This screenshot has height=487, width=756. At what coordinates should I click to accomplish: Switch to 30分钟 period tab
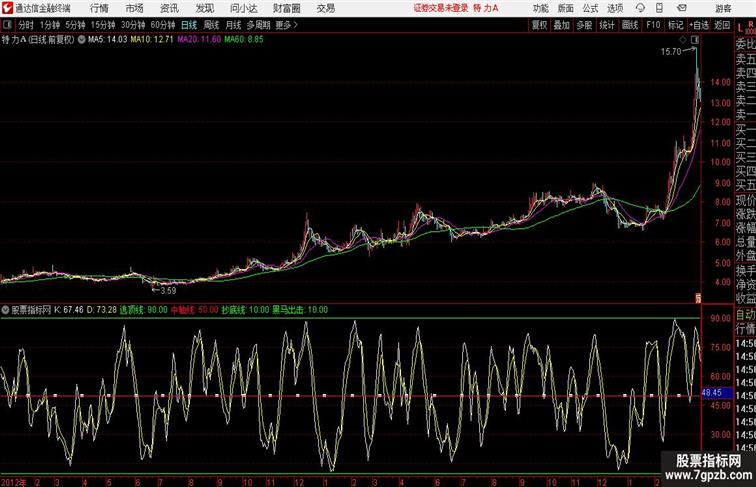pyautogui.click(x=133, y=25)
